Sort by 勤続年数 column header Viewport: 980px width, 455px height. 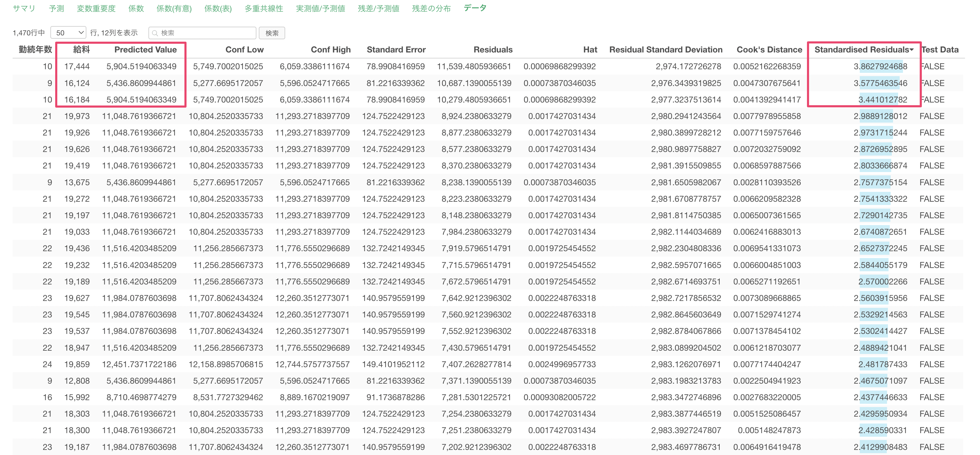coord(35,49)
